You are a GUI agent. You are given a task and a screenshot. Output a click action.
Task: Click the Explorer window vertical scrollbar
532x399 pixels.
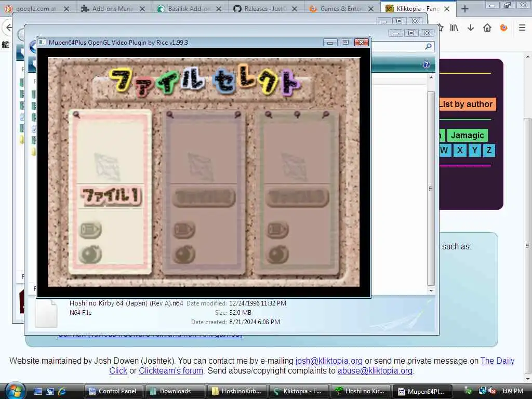[x=431, y=188]
